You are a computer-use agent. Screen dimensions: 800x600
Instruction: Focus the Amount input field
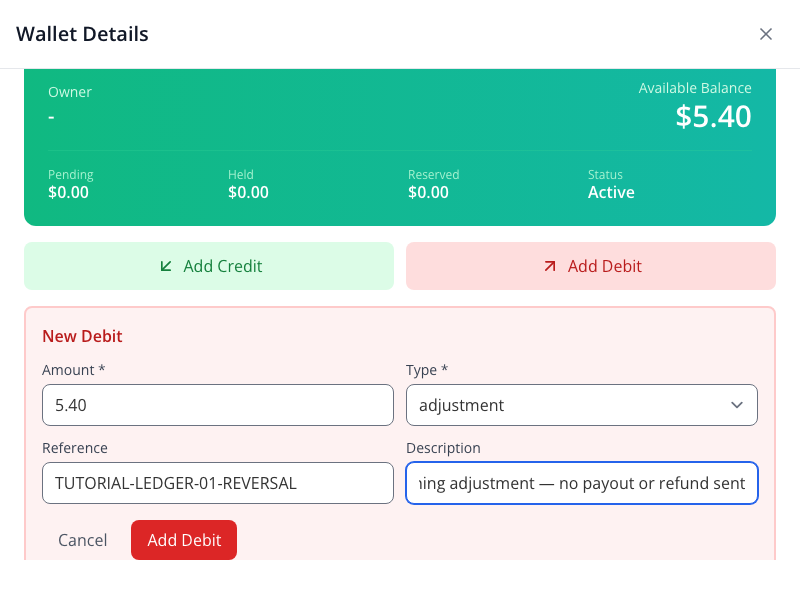pyautogui.click(x=218, y=405)
